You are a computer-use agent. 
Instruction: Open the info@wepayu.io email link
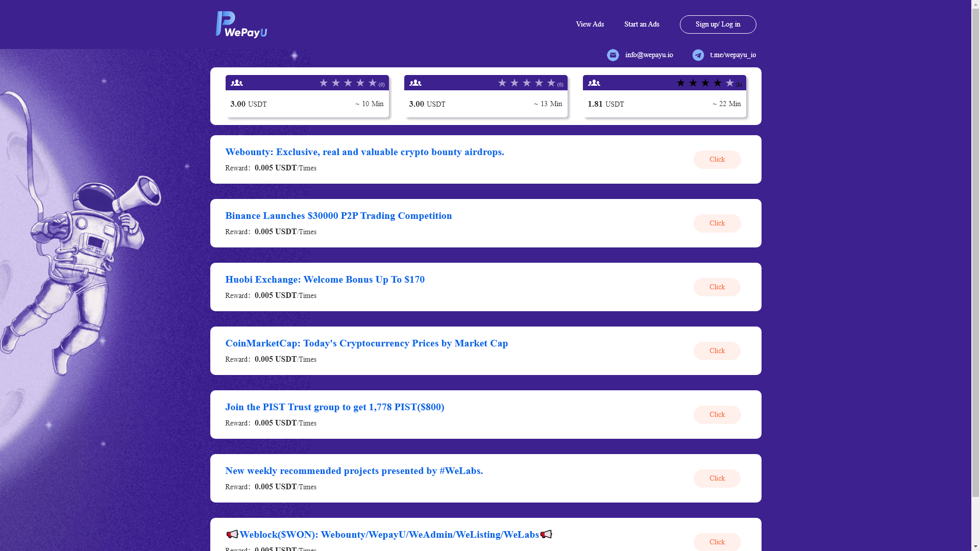pos(649,55)
